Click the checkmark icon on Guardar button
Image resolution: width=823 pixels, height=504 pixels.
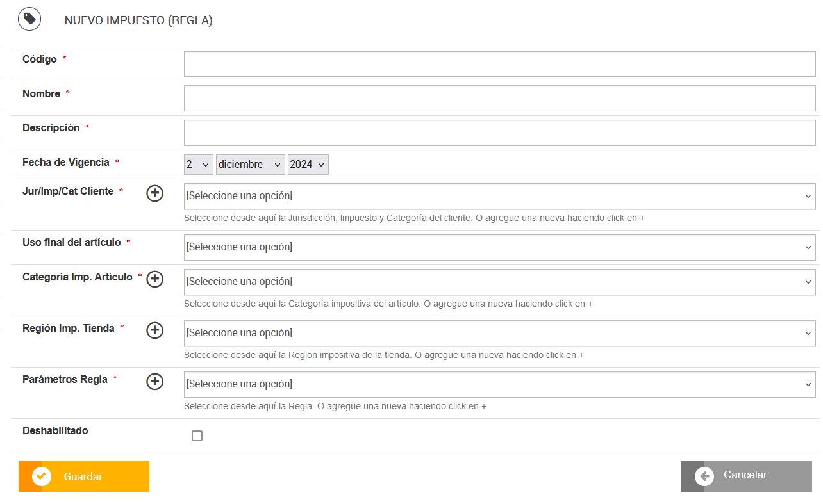pos(42,476)
